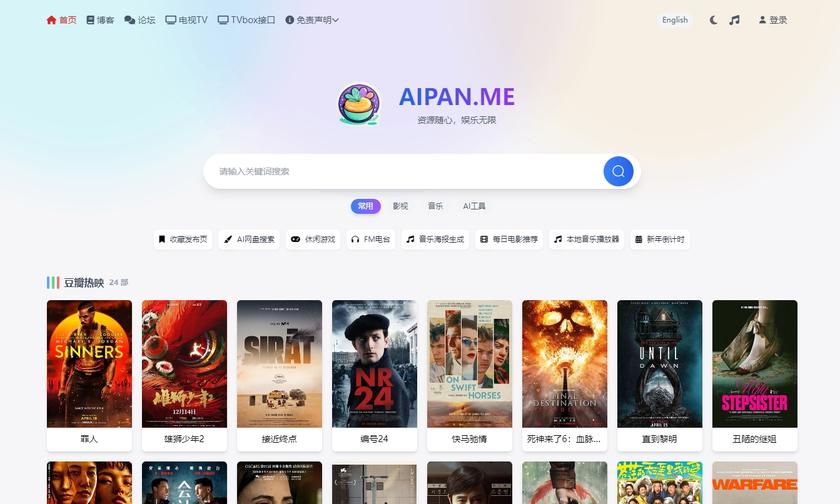Open the Sirat movie poster
The image size is (840, 504).
280,364
